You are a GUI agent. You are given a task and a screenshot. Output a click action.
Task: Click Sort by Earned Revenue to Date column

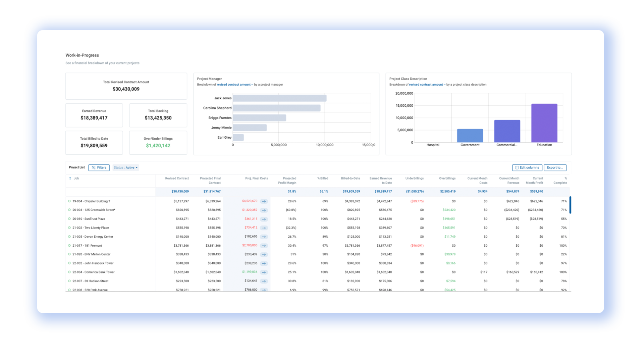pos(380,181)
